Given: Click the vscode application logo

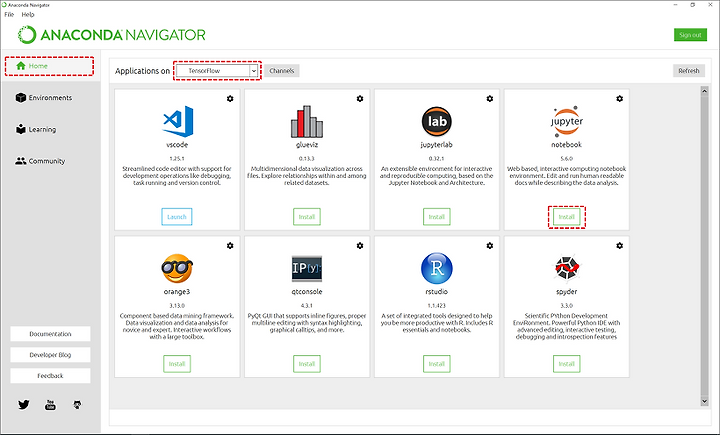Looking at the screenshot, I should point(178,121).
